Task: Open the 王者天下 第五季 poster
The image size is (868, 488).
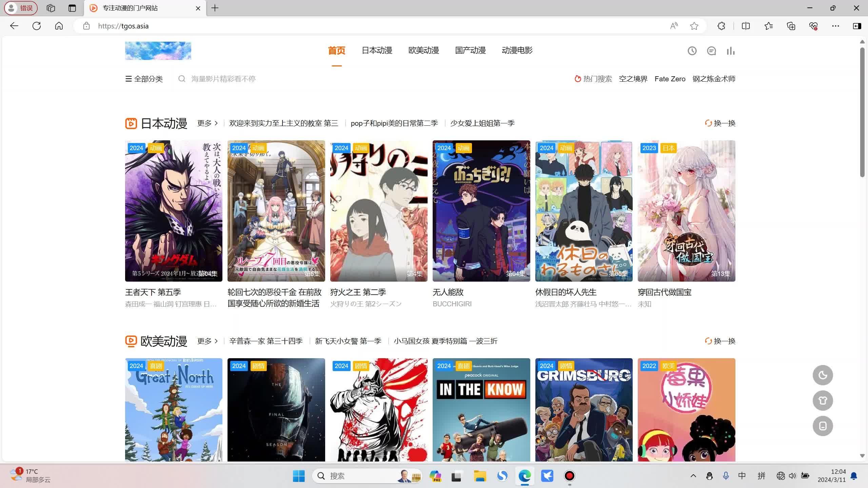Action: 174,211
